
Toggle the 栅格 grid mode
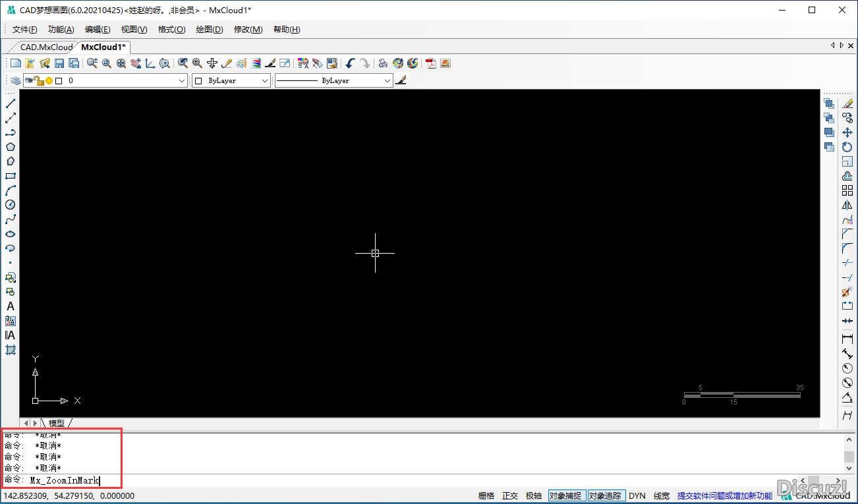coord(486,496)
